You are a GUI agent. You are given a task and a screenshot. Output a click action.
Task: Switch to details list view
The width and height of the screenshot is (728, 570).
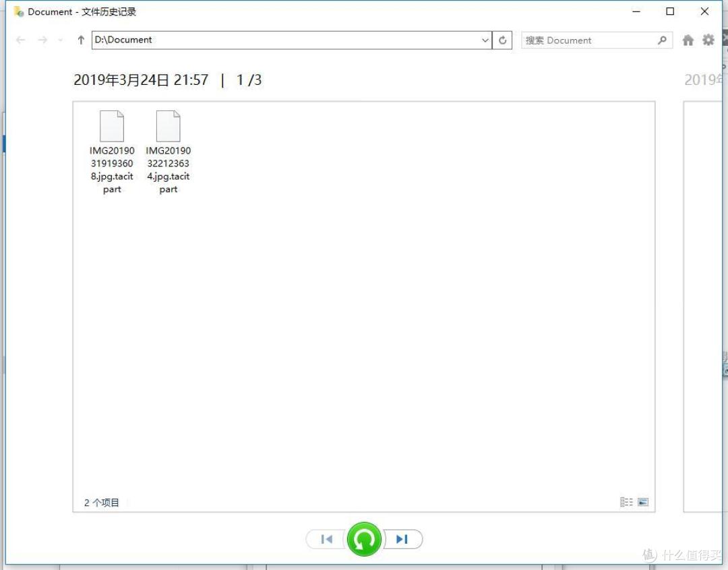pyautogui.click(x=626, y=502)
